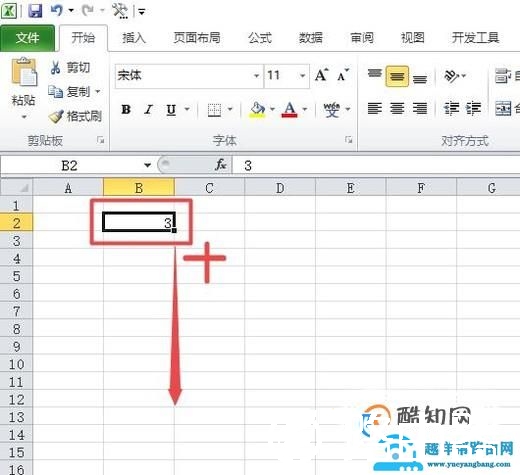Click the text orientation icon
520x475 pixels.
[x=451, y=76]
